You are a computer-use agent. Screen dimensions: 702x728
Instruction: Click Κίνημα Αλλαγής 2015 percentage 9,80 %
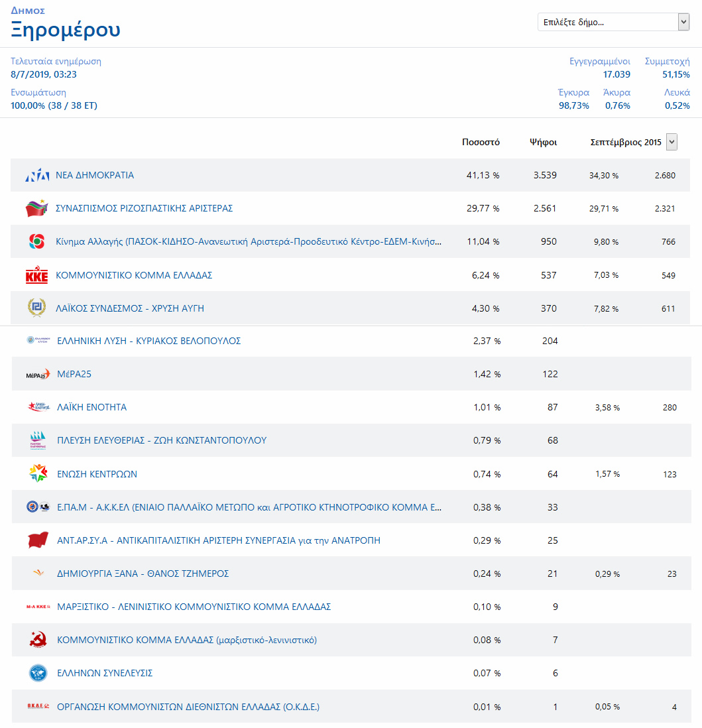(606, 242)
